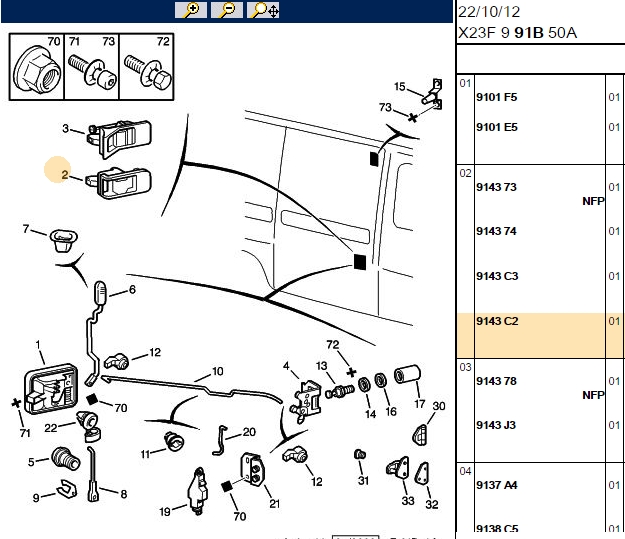
Task: Click part number 32 label
Action: pos(432,504)
